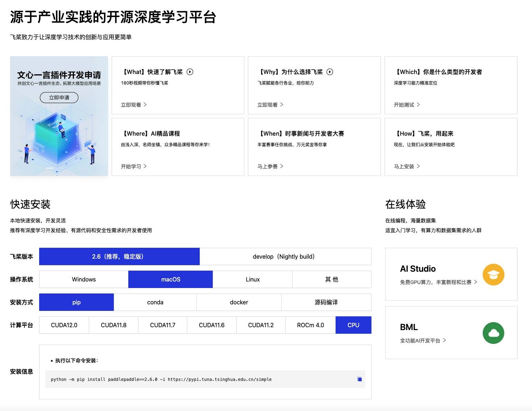
Task: Click the 【Which】你是什么类型的开发者 title
Action: tap(438, 72)
